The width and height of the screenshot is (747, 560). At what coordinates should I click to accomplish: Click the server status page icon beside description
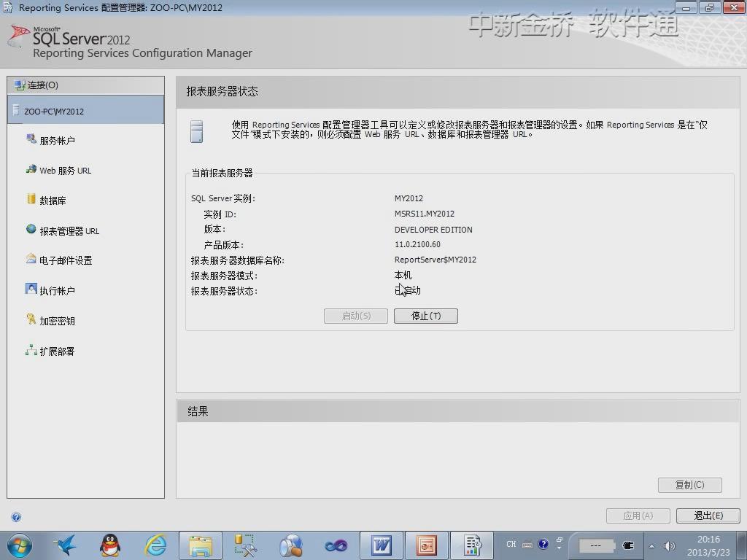pyautogui.click(x=196, y=131)
